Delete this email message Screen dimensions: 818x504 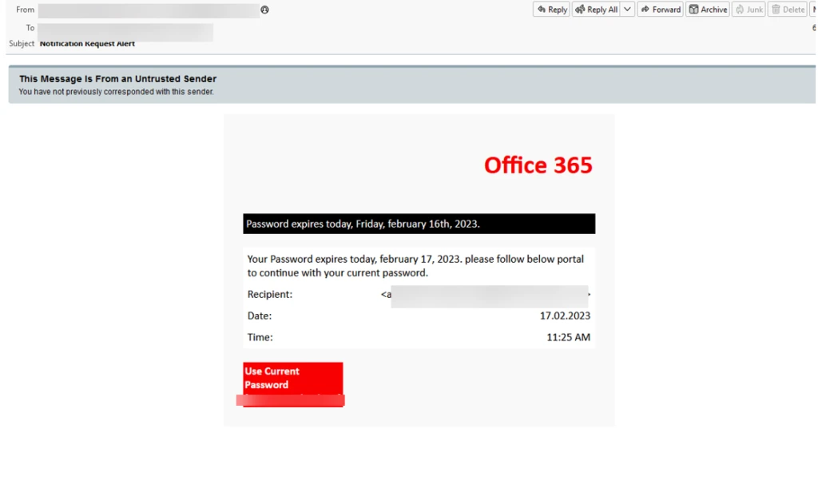pyautogui.click(x=788, y=10)
